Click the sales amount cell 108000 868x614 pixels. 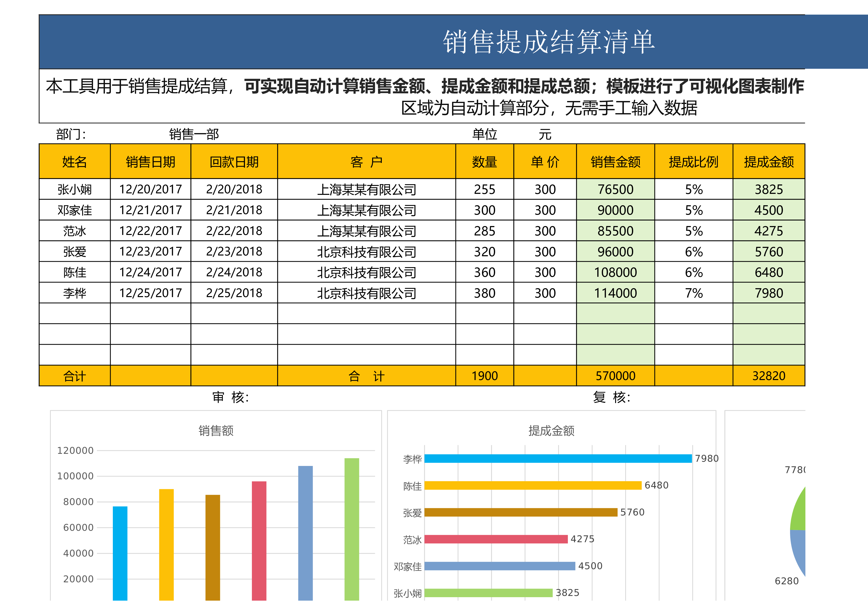[615, 272]
